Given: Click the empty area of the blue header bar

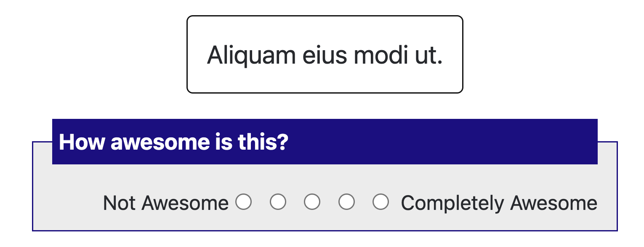Looking at the screenshot, I should (x=442, y=142).
